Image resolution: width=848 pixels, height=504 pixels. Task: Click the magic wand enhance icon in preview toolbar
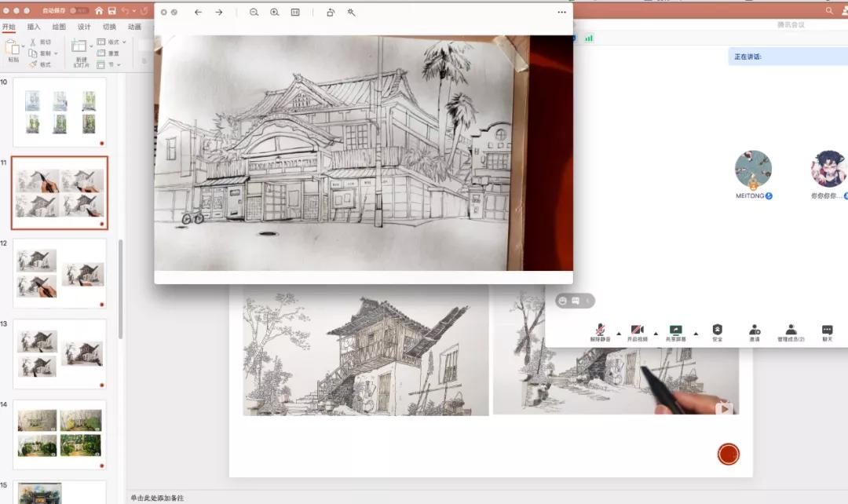tap(351, 12)
